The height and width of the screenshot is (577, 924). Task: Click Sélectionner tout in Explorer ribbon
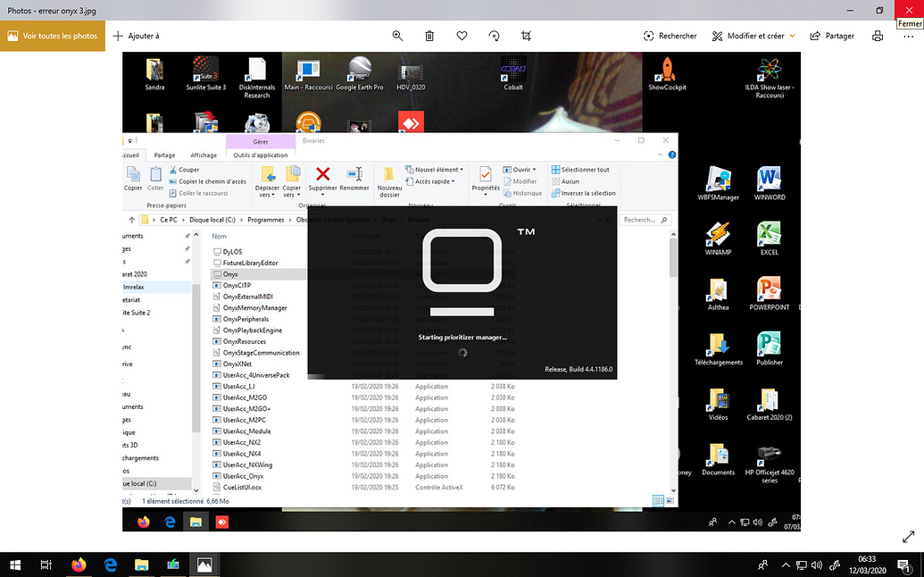point(580,169)
